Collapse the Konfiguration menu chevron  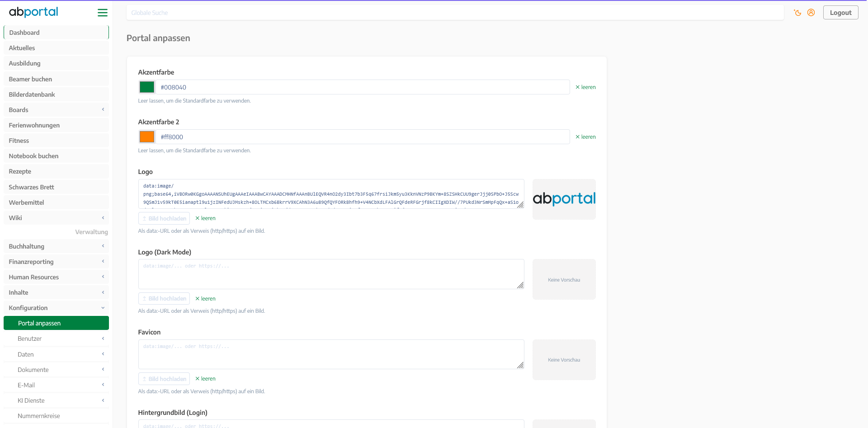point(103,308)
